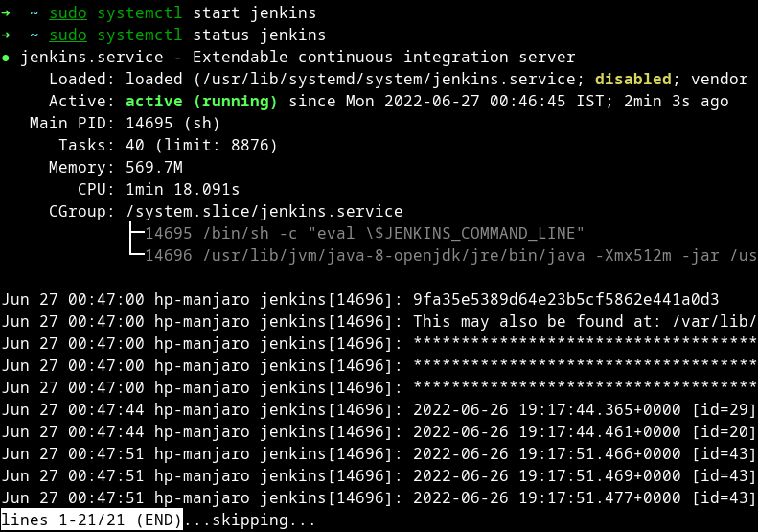Click log timestamp '19:17:44.461+0000'
The image size is (758, 532).
(600, 432)
